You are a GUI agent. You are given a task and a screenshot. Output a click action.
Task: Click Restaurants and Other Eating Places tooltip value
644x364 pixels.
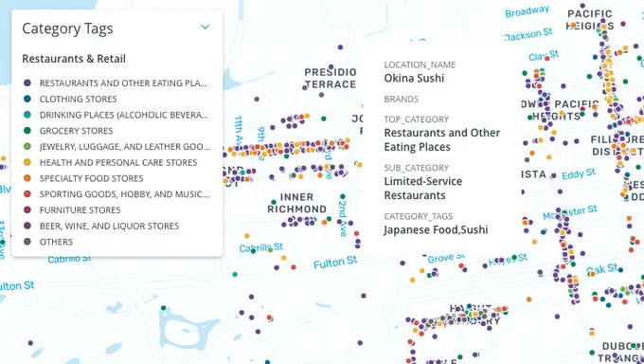(x=442, y=140)
